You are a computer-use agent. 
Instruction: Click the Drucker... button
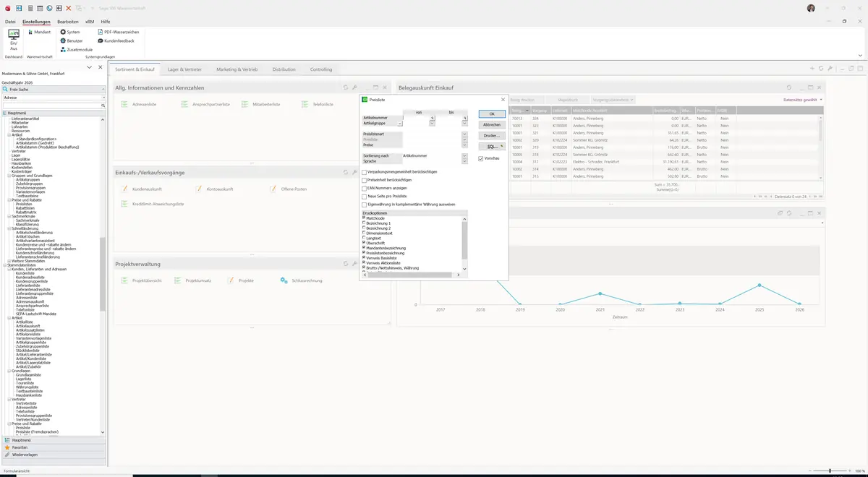pyautogui.click(x=492, y=136)
